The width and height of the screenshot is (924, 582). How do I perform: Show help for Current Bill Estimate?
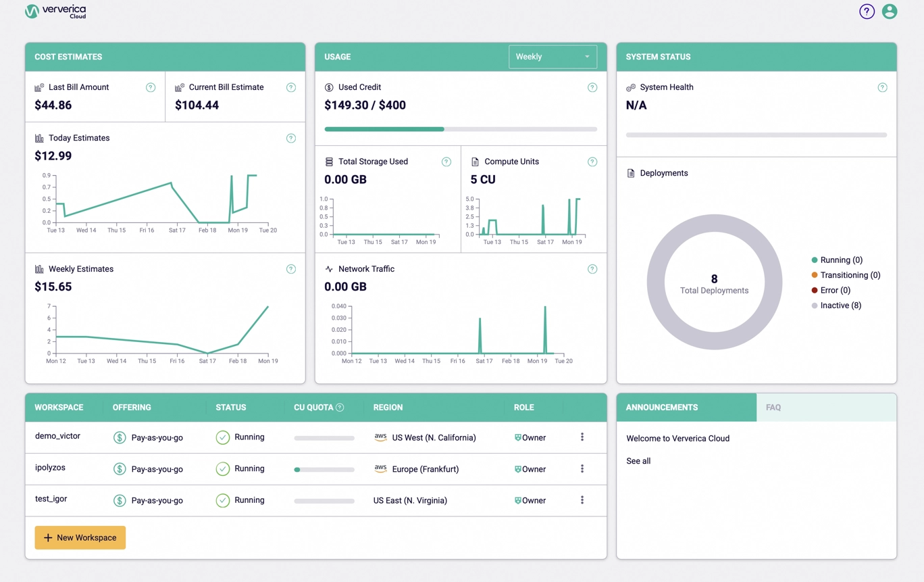coord(291,87)
